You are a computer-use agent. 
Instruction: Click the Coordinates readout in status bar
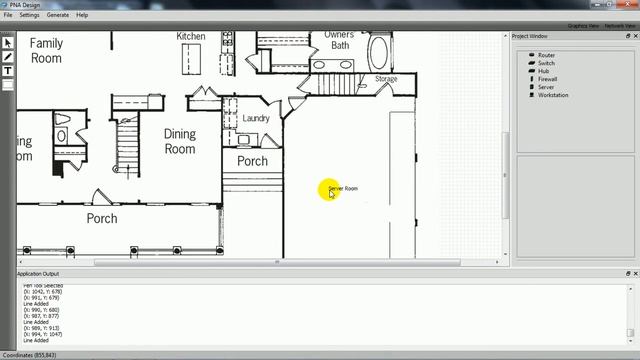coord(29,356)
